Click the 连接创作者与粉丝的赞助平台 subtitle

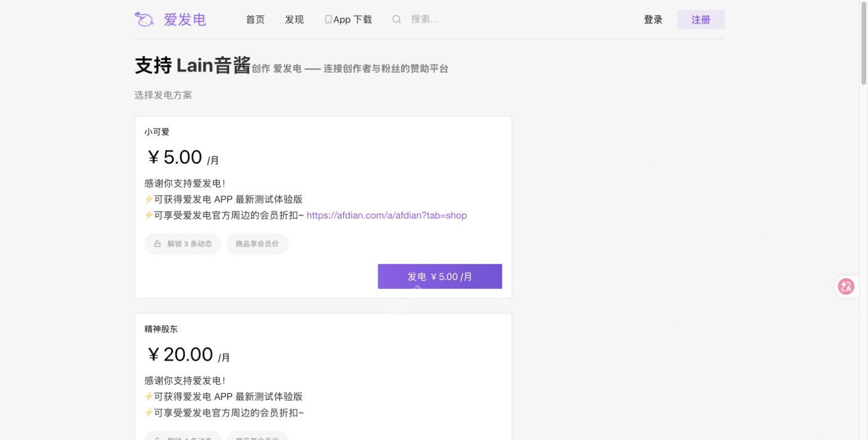386,69
